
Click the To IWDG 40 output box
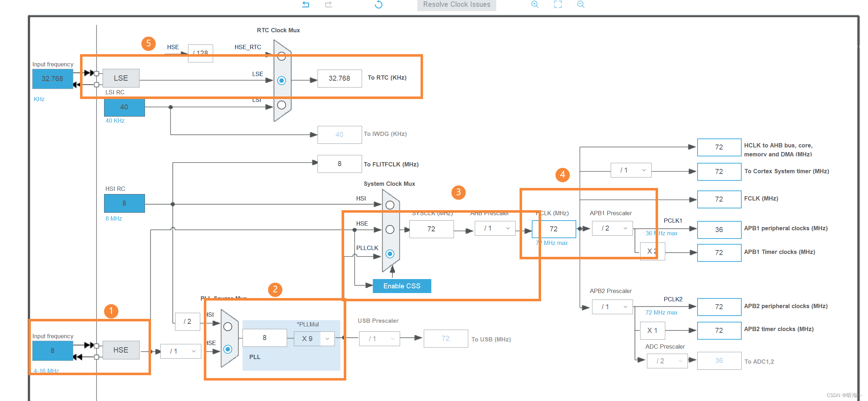tap(339, 135)
